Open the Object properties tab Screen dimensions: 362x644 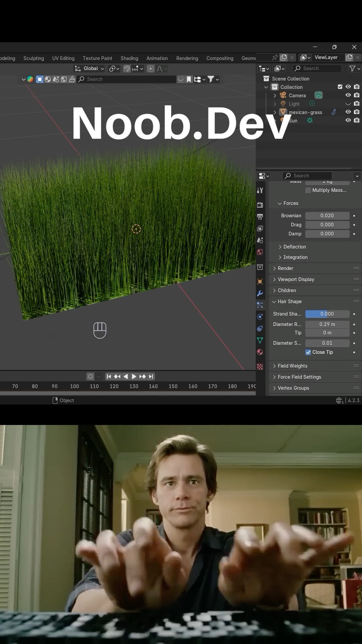pyautogui.click(x=260, y=281)
